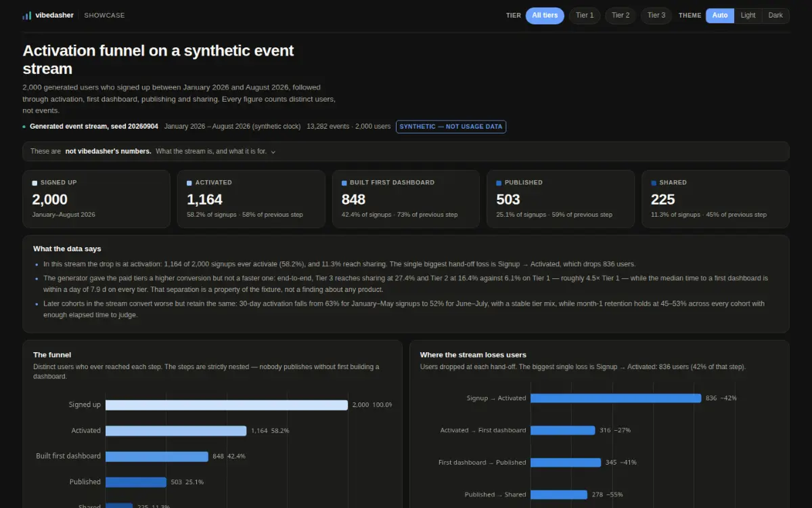Click the Activated → First dashboard loss bar
812x508 pixels.
pos(563,430)
